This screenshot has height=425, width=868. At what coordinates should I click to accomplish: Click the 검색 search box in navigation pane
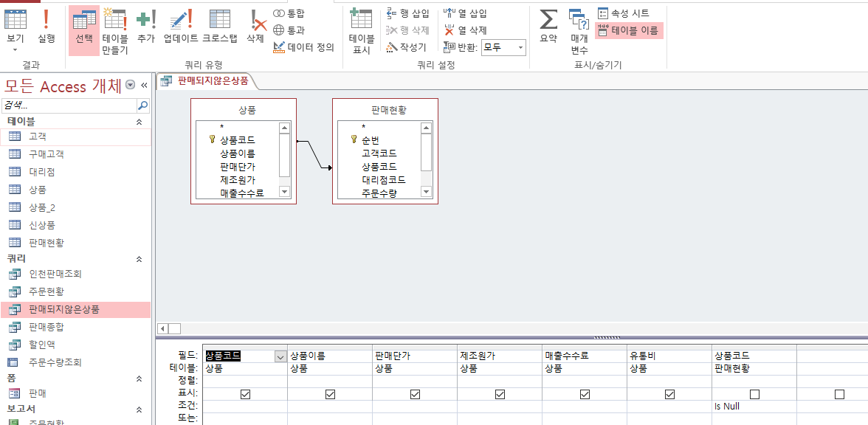tap(69, 106)
